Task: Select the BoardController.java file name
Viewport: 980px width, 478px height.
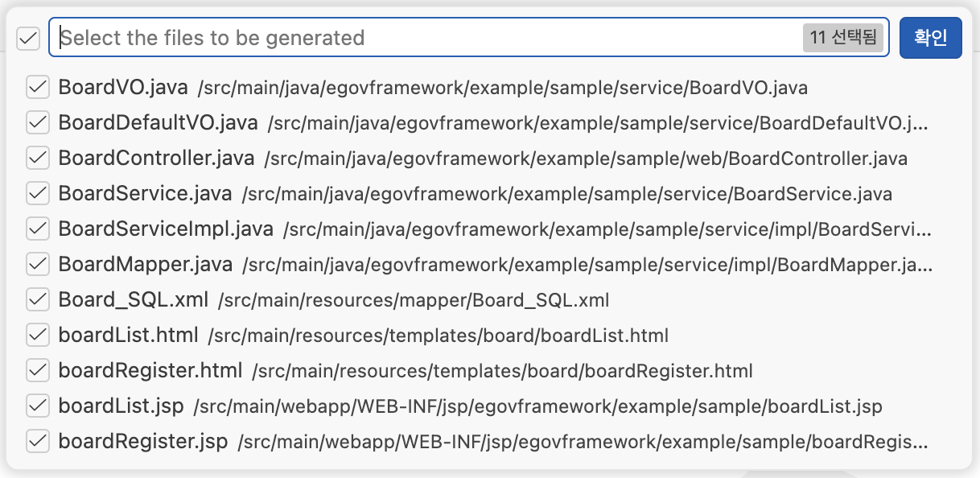Action: 156,158
